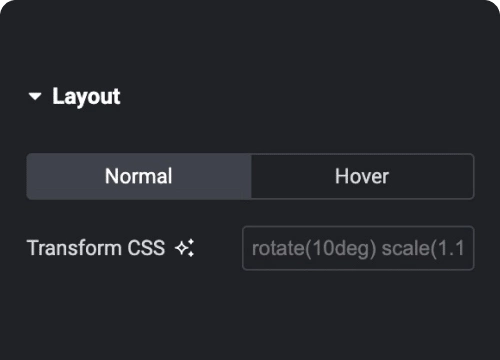Screen dimensions: 500x360
Task: Click the downward arrow before Layout
Action: pos(35,97)
